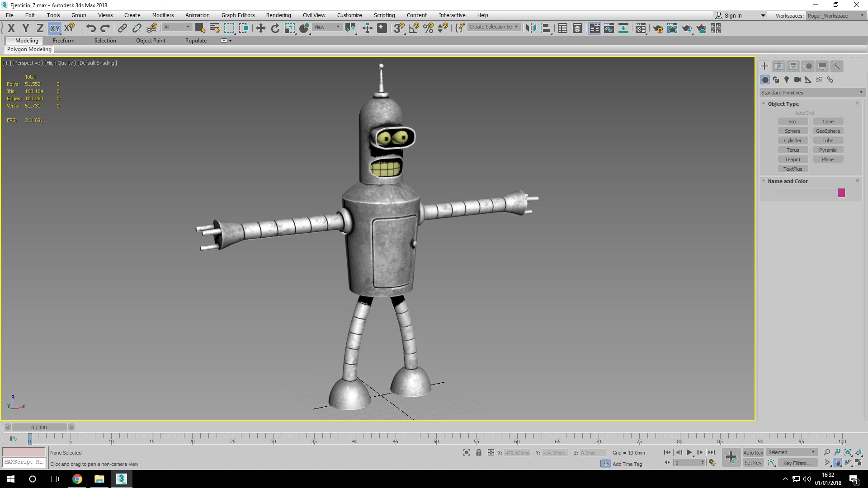Toggle the XY axis constraint
This screenshot has width=868, height=488.
(55, 28)
